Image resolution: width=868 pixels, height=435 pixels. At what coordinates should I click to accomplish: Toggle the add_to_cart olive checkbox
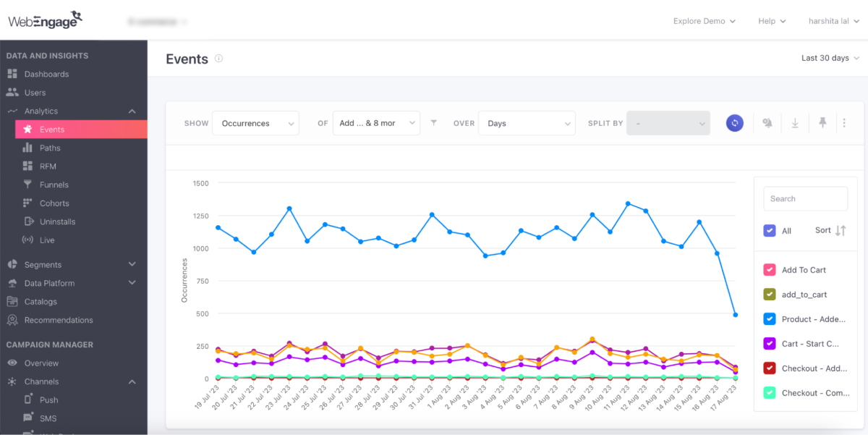click(x=770, y=295)
